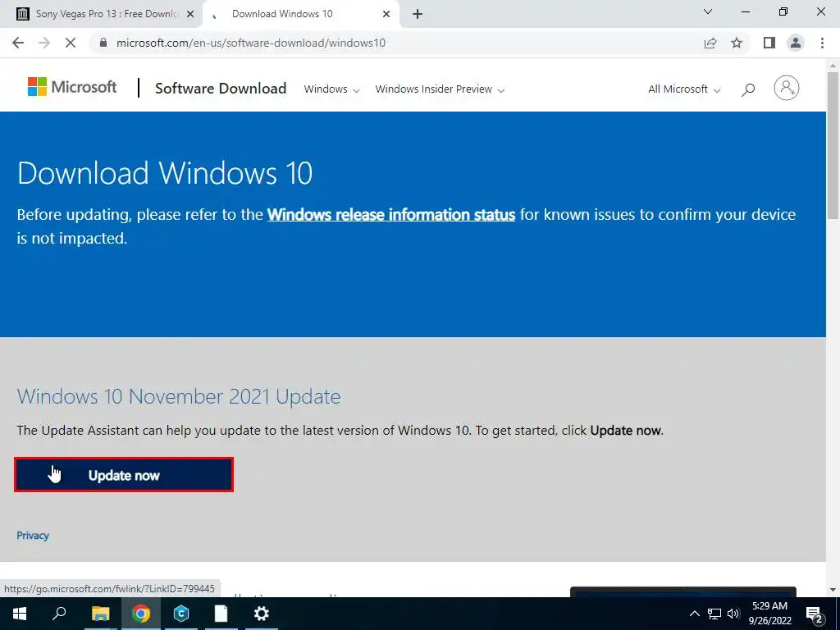Close the Download Windows 10 tab
Image resolution: width=840 pixels, height=630 pixels.
(x=386, y=15)
